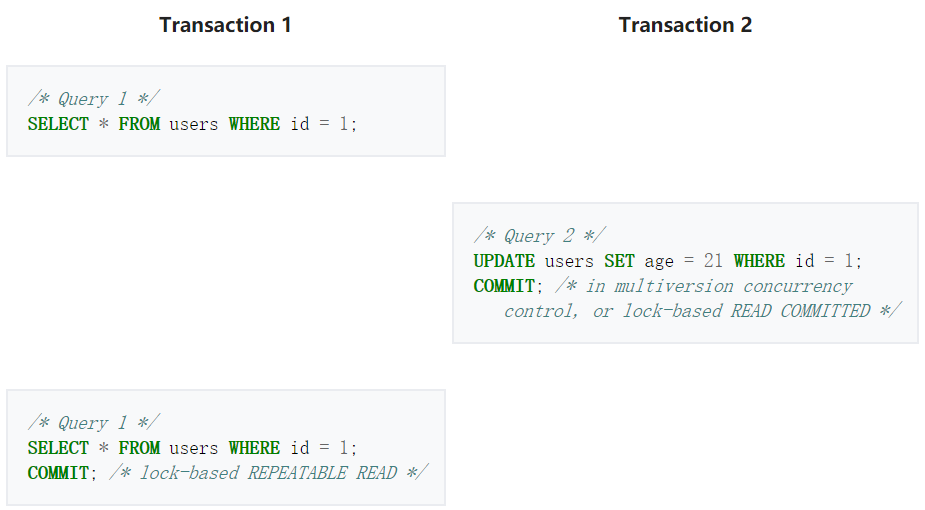Click the Transaction 1 heading
The height and width of the screenshot is (510, 925).
(225, 25)
